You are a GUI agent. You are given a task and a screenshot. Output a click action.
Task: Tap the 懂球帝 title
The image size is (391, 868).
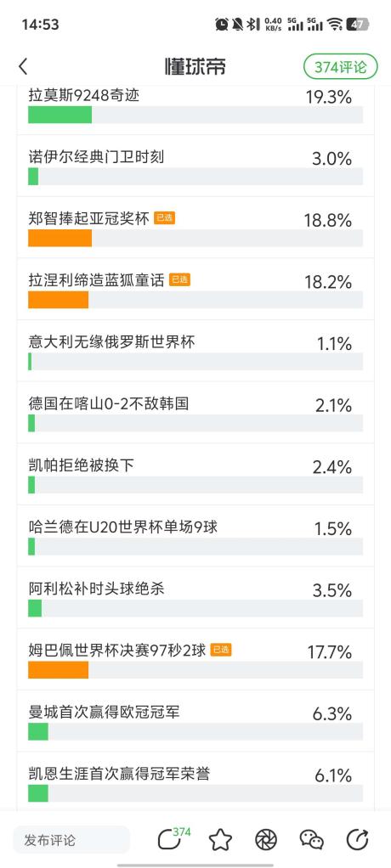point(195,67)
